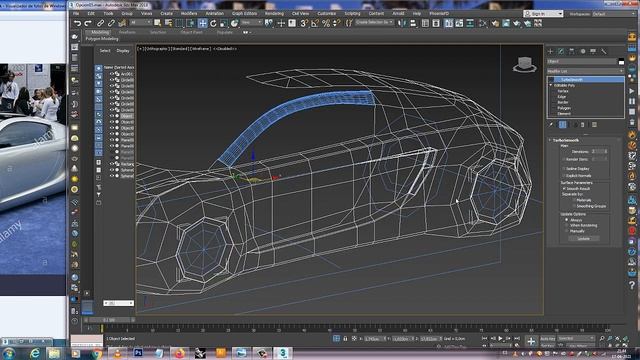Click the Play Animation button
The image size is (640, 360).
click(500, 338)
